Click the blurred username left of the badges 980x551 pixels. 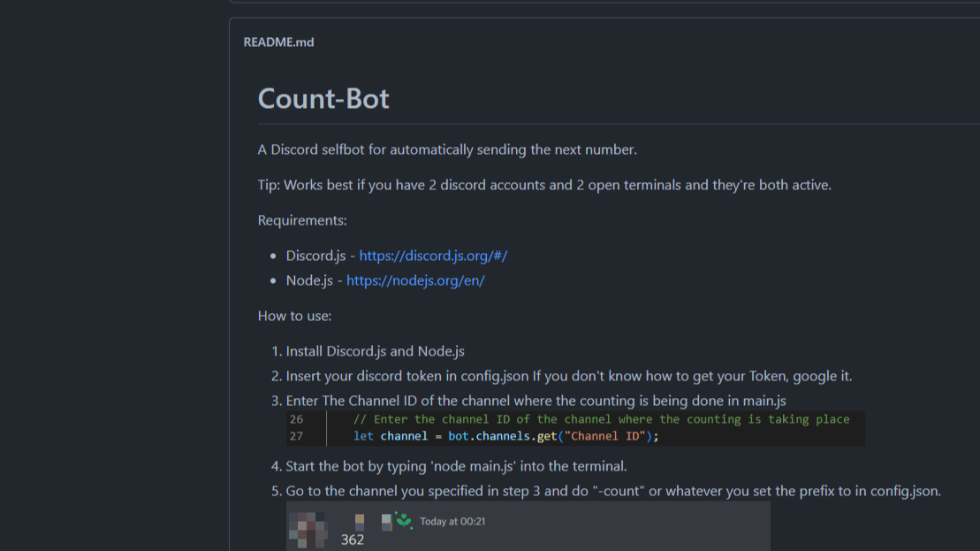click(359, 521)
